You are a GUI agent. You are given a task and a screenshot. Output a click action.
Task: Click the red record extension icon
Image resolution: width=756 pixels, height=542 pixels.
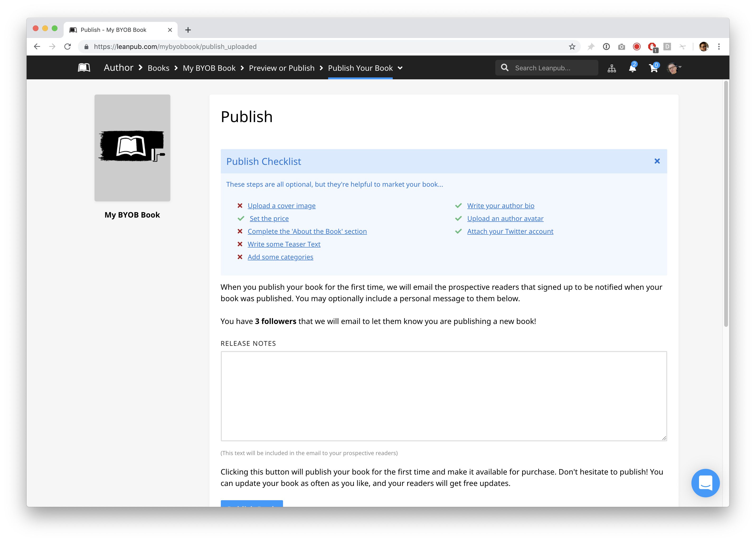637,47
